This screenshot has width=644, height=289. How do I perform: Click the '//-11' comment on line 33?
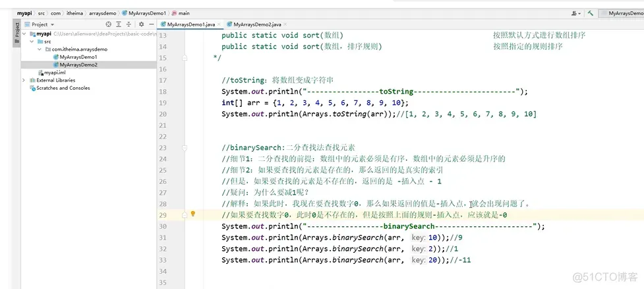point(460,260)
